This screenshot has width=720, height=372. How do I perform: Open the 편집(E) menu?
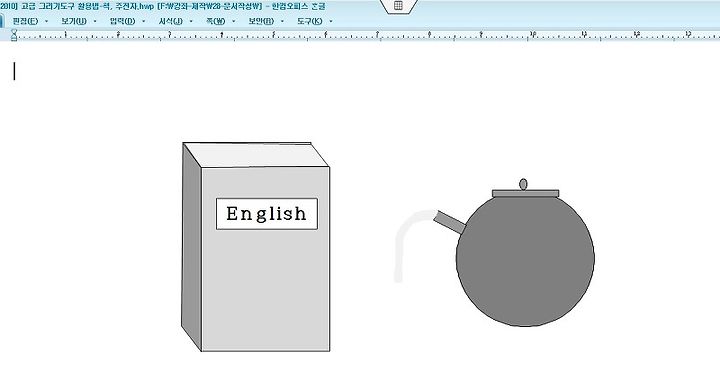(x=25, y=21)
